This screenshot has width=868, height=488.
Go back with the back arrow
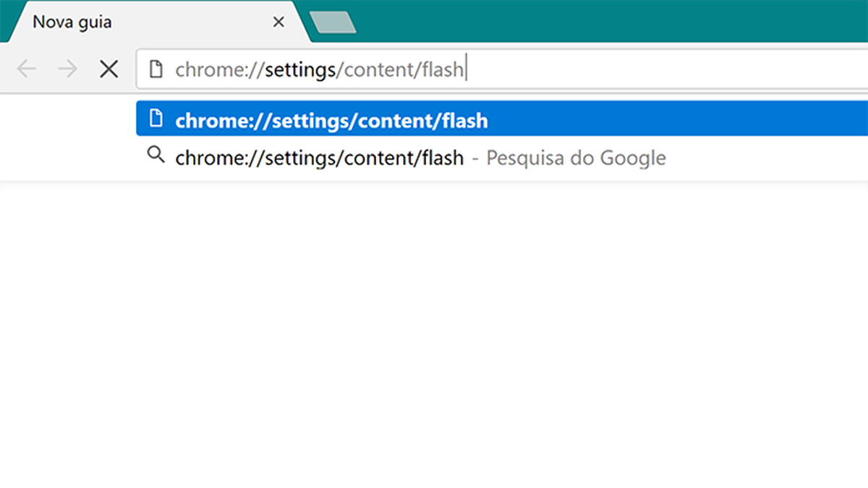(26, 69)
